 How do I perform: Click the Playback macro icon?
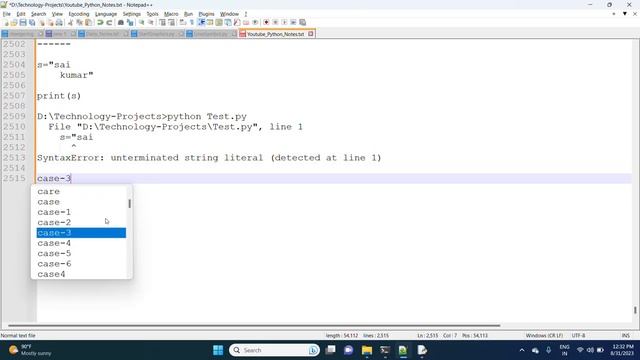point(284,22)
